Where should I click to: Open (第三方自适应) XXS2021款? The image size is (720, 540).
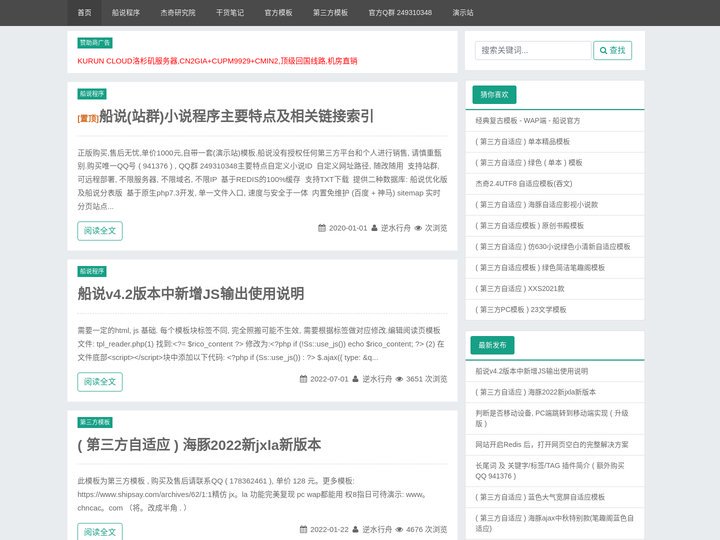pyautogui.click(x=520, y=289)
